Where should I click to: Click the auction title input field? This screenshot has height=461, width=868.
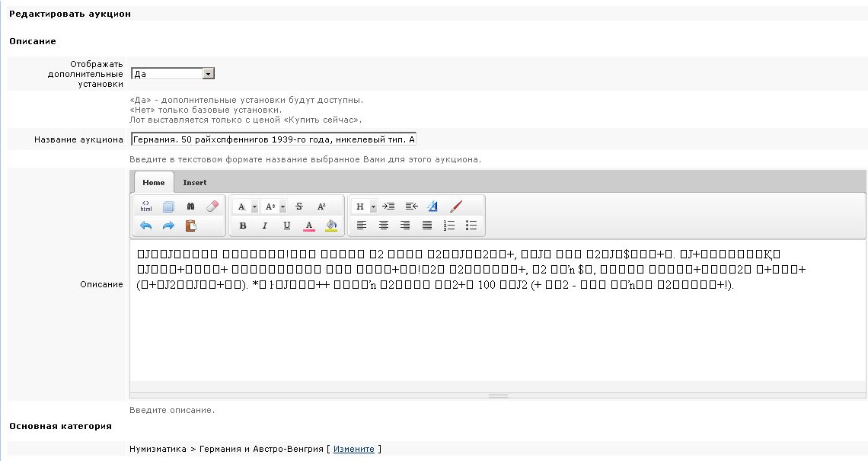tap(273, 139)
